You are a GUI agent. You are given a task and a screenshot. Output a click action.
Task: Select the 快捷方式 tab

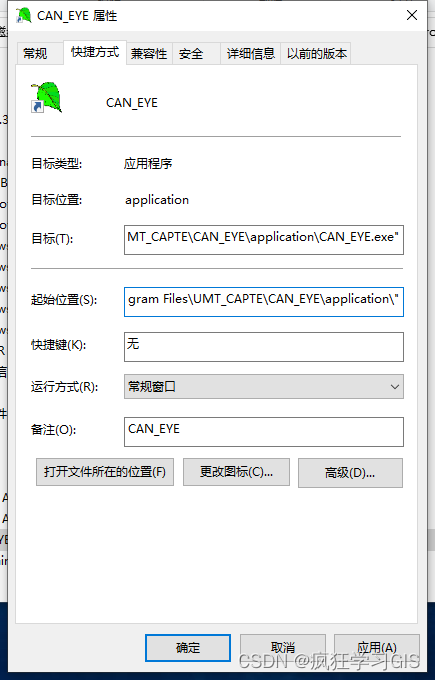click(95, 52)
